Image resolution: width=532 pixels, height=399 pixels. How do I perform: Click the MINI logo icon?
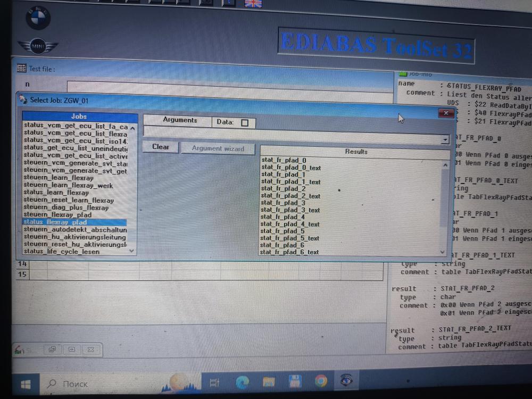click(x=38, y=46)
